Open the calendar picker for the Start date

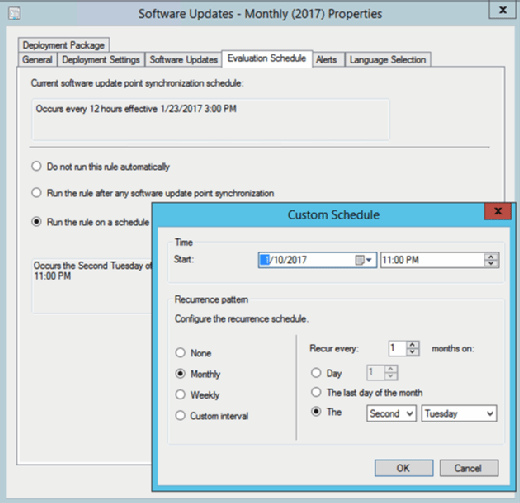point(363,260)
